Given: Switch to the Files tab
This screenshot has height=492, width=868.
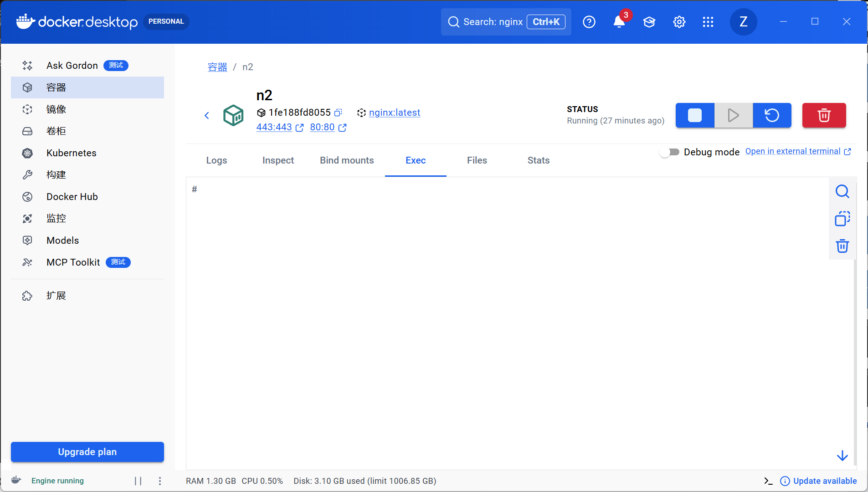Looking at the screenshot, I should tap(477, 160).
